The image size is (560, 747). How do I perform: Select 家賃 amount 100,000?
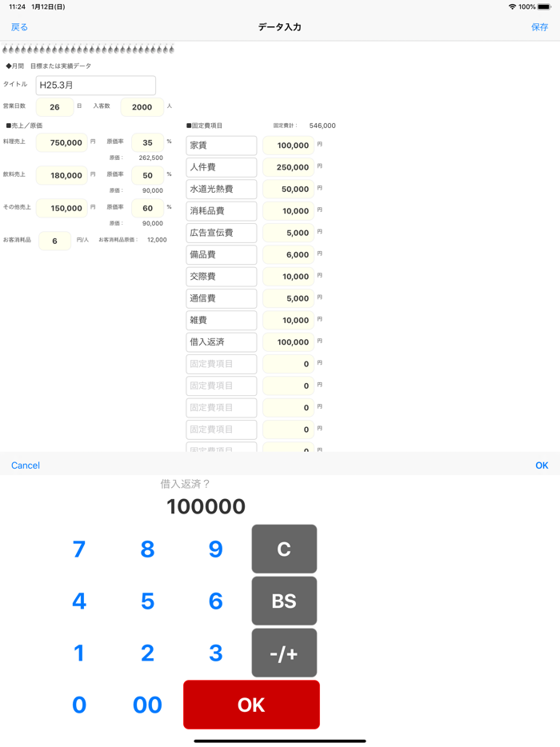[x=288, y=146]
